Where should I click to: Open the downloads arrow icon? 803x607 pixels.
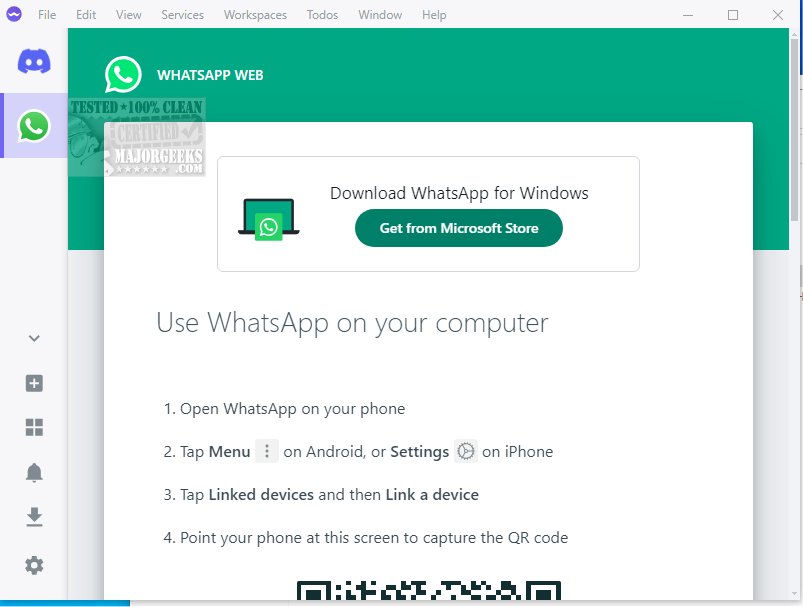click(34, 517)
